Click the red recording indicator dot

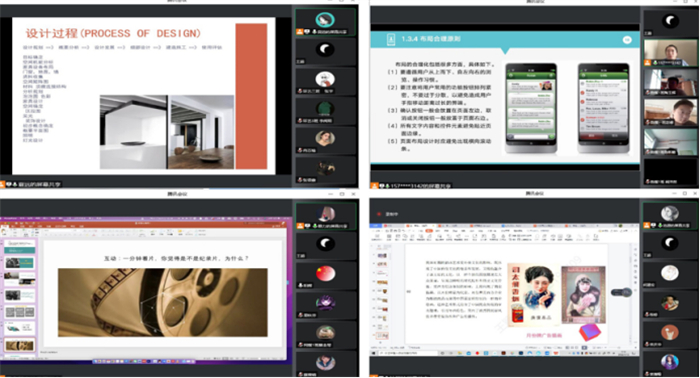pos(379,214)
